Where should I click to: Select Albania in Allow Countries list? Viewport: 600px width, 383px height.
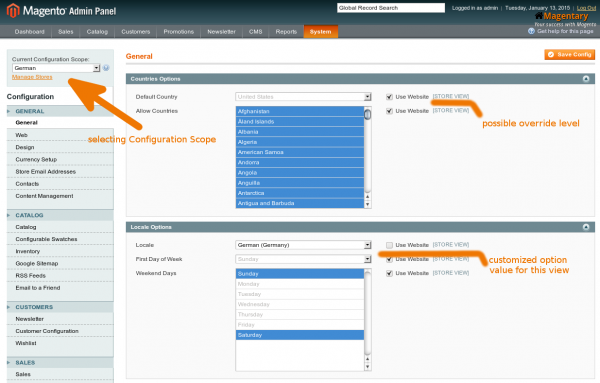[300, 132]
